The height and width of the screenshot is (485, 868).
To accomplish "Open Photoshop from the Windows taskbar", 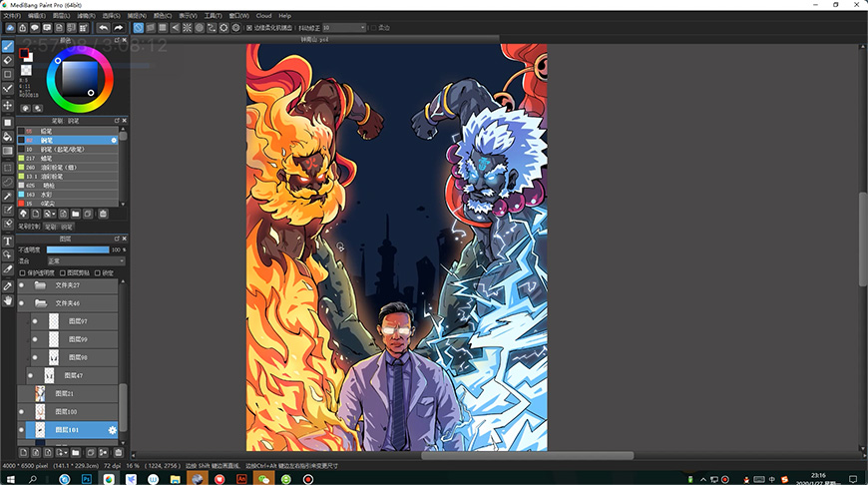I will 87,479.
